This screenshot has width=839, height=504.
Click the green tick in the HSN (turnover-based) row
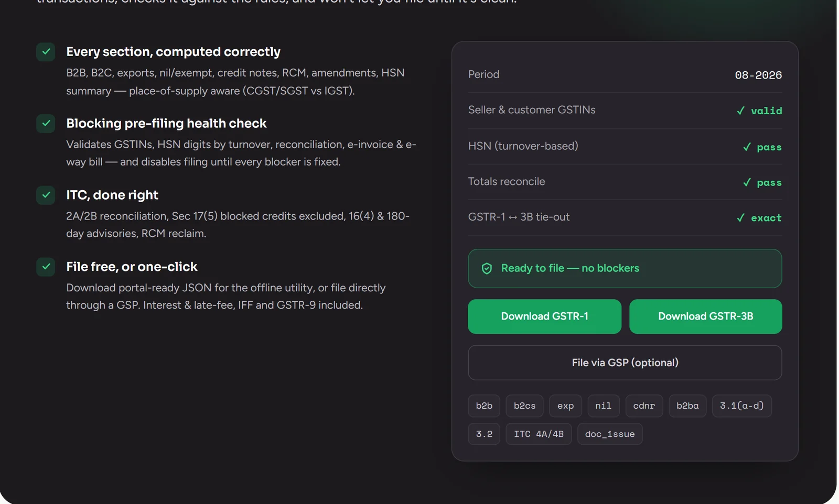(747, 147)
